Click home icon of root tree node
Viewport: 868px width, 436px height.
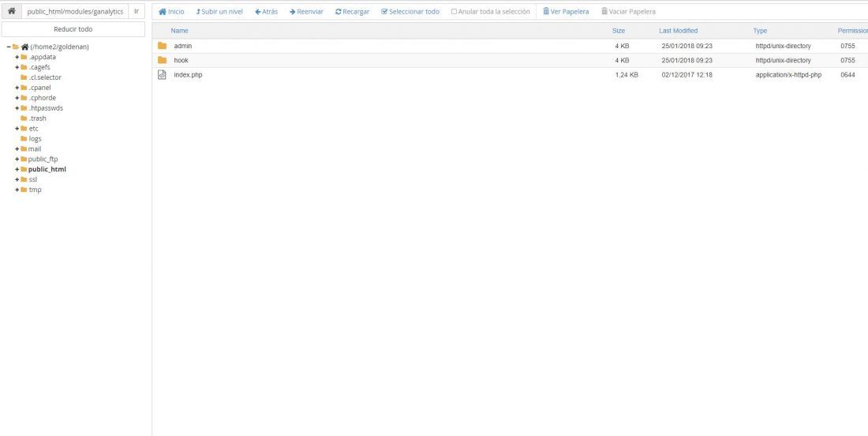[x=25, y=47]
